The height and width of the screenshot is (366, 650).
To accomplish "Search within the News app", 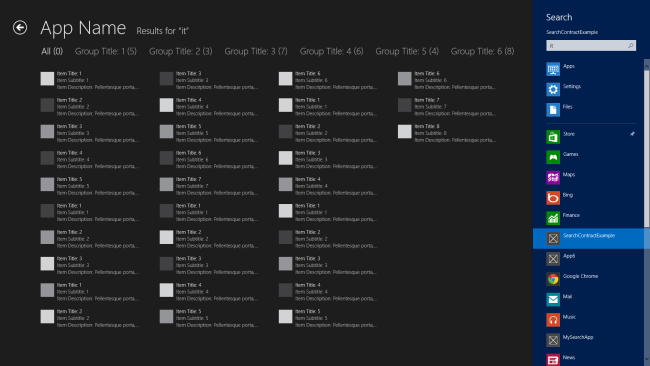I will click(591, 359).
